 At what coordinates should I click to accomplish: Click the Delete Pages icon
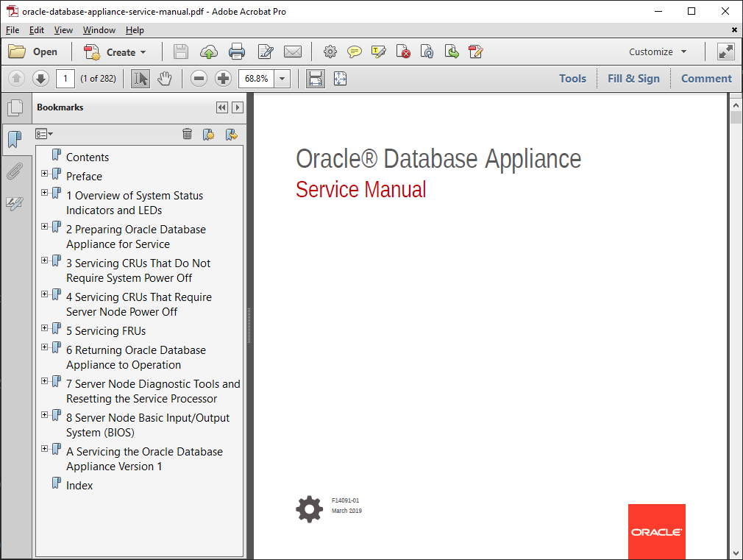[x=403, y=52]
